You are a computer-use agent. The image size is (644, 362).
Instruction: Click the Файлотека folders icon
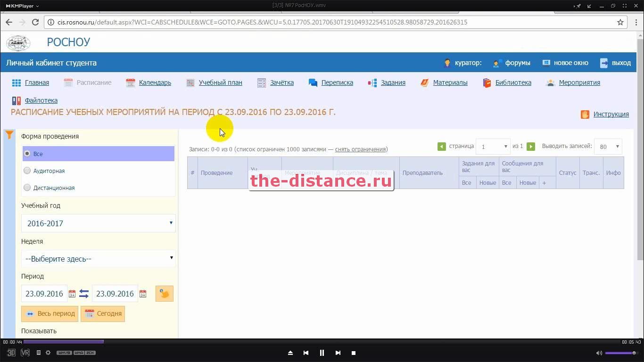coord(17,100)
